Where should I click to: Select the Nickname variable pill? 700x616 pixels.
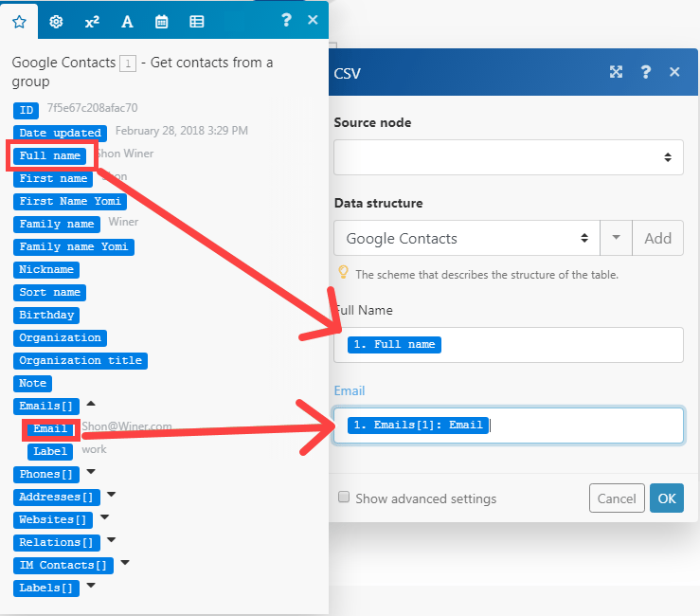click(46, 270)
